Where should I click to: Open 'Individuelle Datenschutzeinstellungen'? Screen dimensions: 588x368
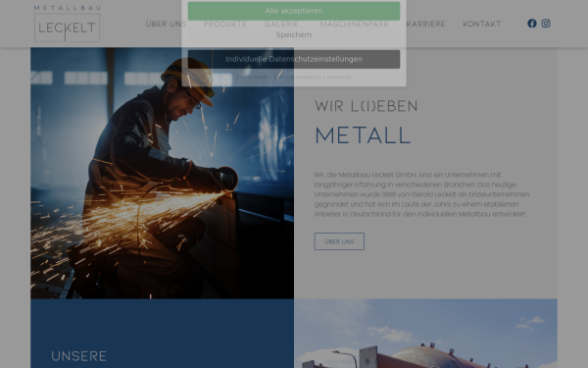[294, 59]
